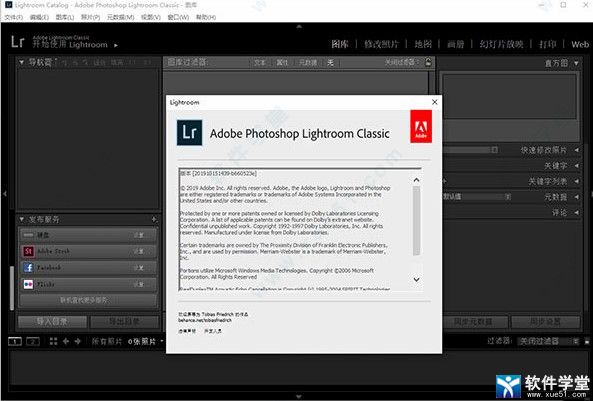Viewport: 593px width, 401px height.
Task: Set up the hard drive publish service
Action: point(138,235)
